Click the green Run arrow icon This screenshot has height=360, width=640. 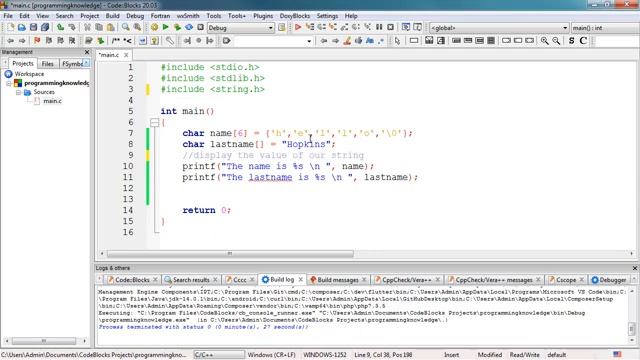[165, 27]
